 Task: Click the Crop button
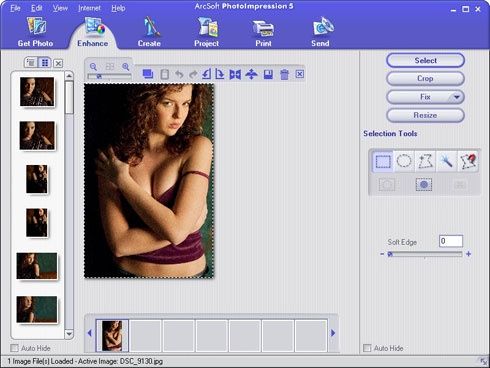(425, 79)
